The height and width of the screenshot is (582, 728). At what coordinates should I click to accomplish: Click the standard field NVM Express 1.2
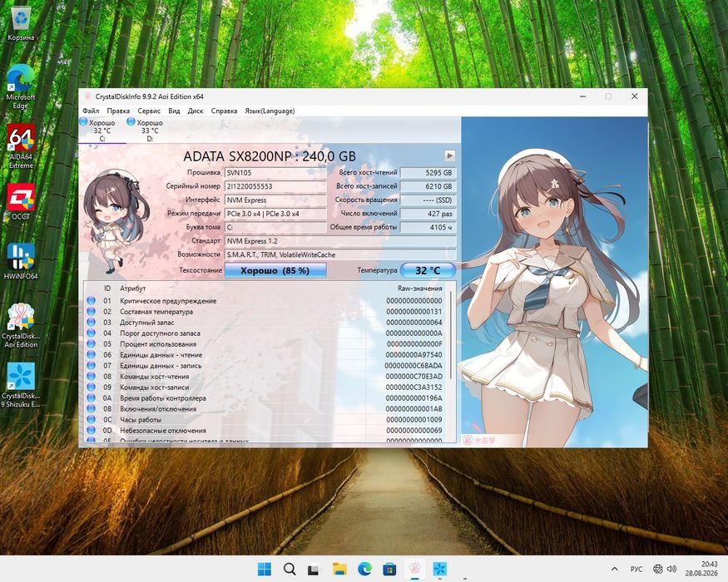pyautogui.click(x=340, y=241)
